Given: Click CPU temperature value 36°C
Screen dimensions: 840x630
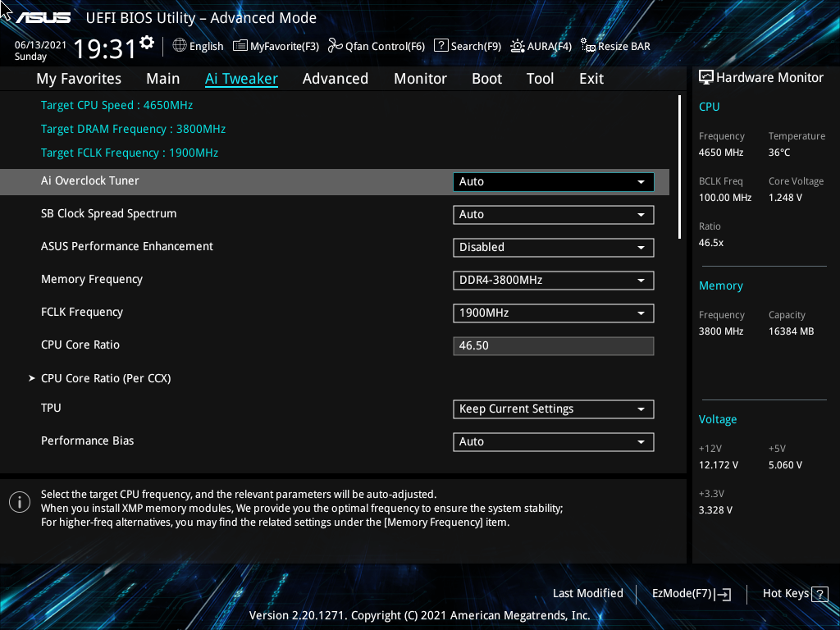Looking at the screenshot, I should [x=779, y=153].
